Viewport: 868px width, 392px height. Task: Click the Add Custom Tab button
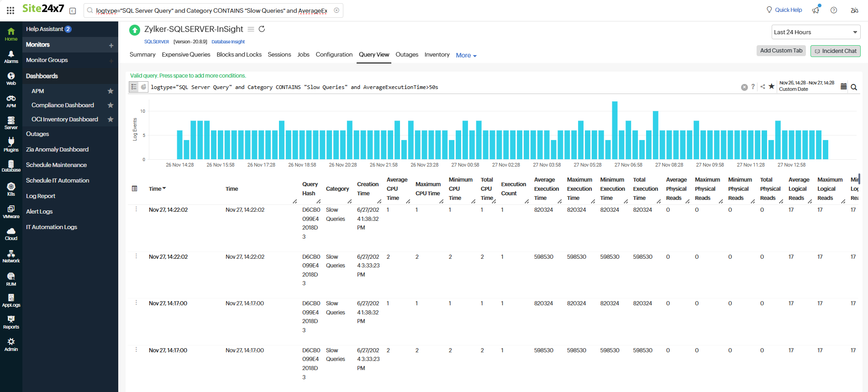coord(781,51)
